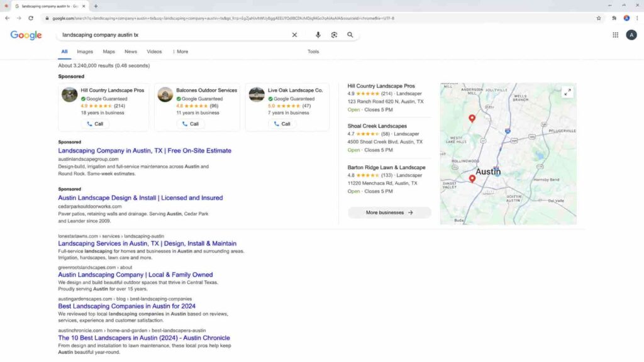View site information icon in address bar
644x362 pixels.
[x=47, y=18]
